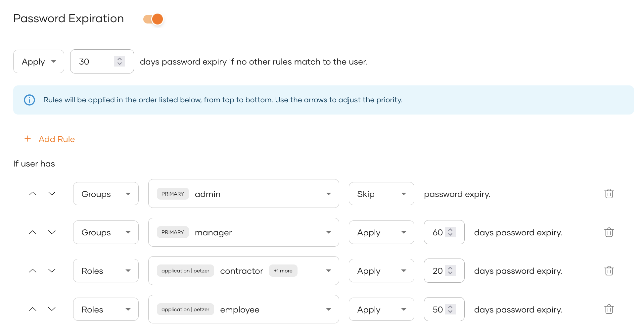Remove the contractor role rule
Screen dimensions: 644x335
609,270
